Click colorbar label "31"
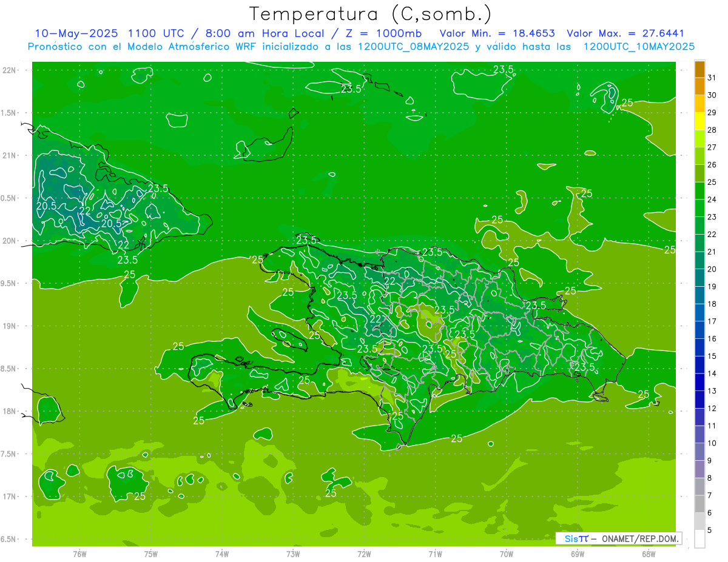The image size is (728, 562). 712,78
